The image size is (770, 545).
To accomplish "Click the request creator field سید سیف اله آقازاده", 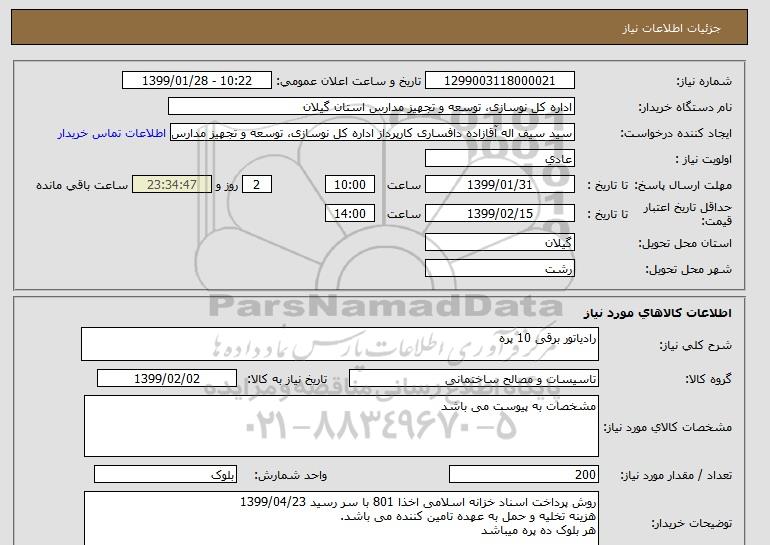I will tap(372, 133).
